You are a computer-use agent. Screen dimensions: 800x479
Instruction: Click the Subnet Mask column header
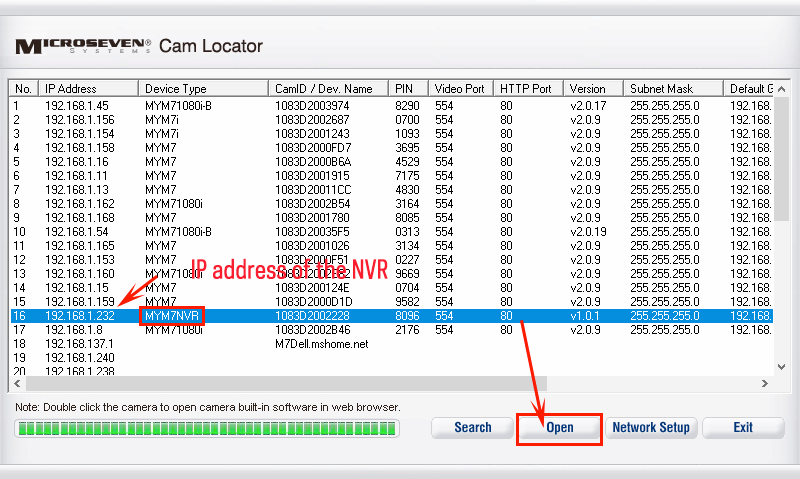coord(673,89)
